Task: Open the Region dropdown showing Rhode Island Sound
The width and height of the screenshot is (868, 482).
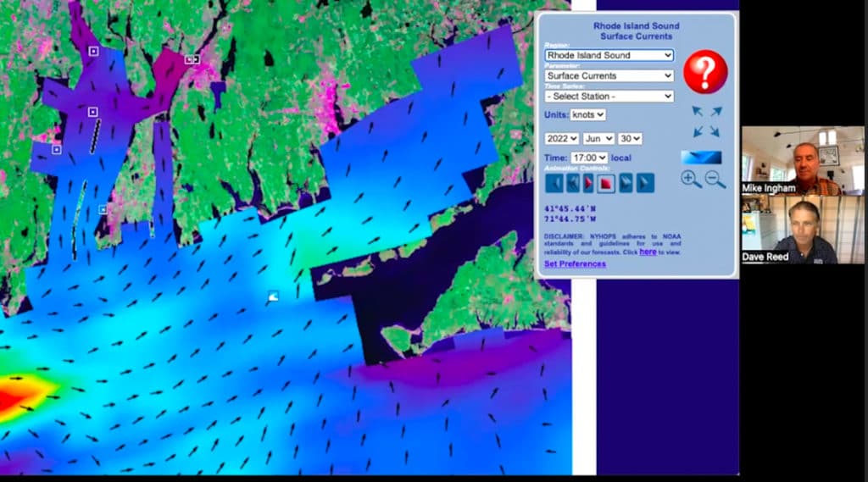Action: [x=609, y=55]
